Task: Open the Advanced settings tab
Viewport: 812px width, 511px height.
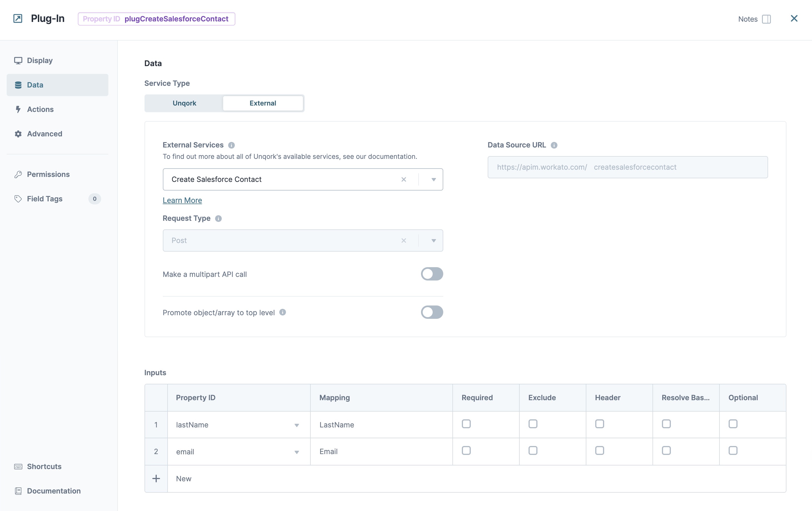Action: pos(57,134)
